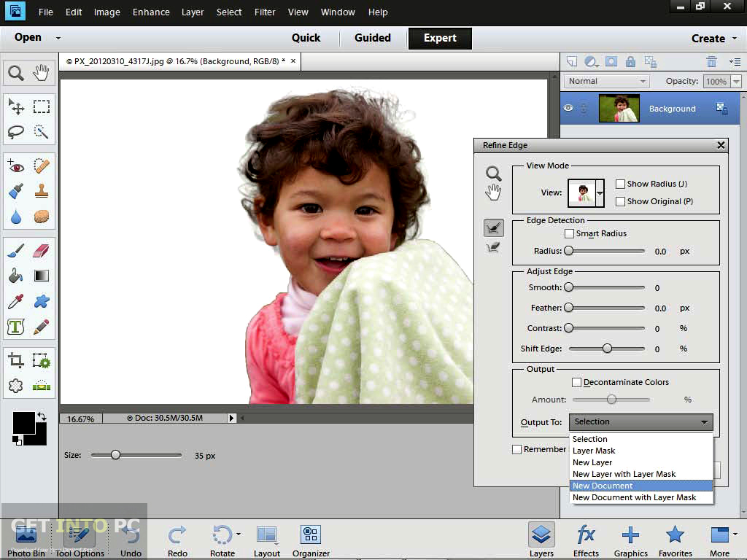Select Zoom tool inside Refine Edge dialog

(x=494, y=174)
